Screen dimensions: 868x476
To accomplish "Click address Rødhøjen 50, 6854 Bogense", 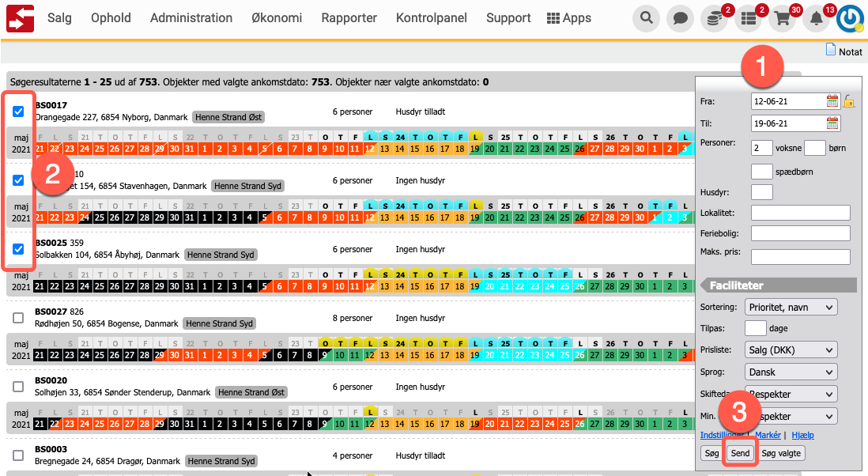I will point(106,323).
